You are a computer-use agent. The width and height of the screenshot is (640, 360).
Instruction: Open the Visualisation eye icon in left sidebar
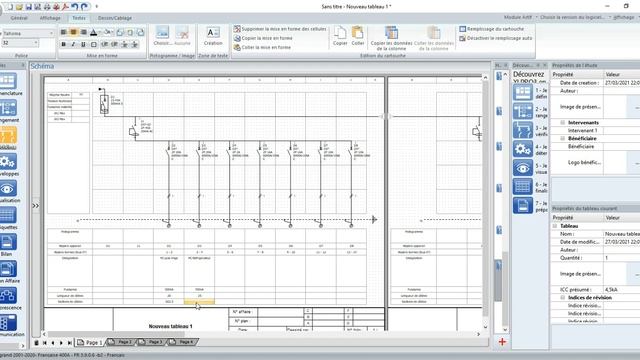pos(8,189)
